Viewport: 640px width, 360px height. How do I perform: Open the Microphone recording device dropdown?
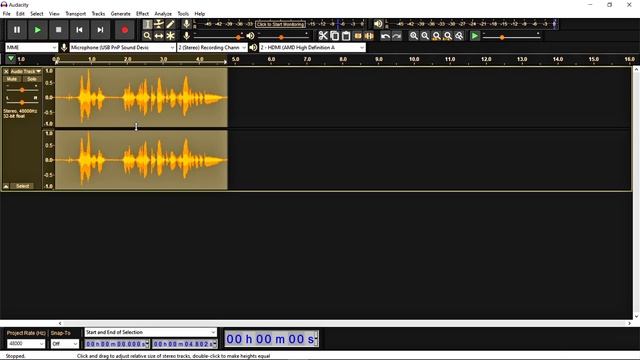tap(122, 48)
